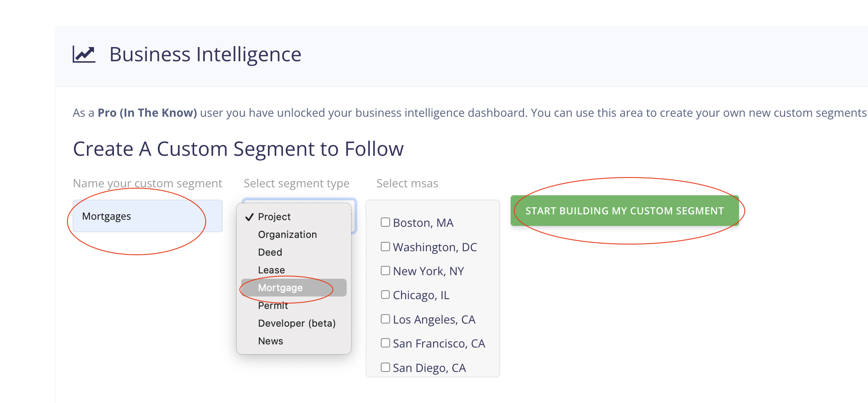The width and height of the screenshot is (868, 403).
Task: Click the Business Intelligence page title
Action: coord(205,55)
